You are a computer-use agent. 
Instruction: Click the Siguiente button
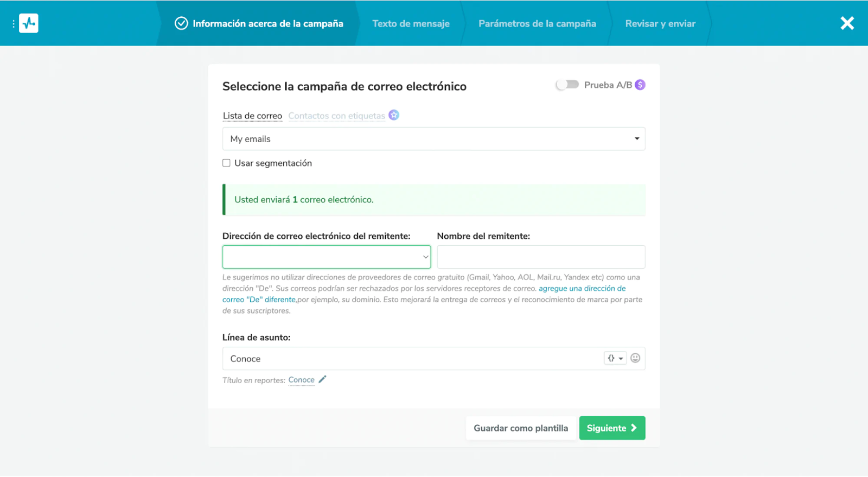click(612, 428)
